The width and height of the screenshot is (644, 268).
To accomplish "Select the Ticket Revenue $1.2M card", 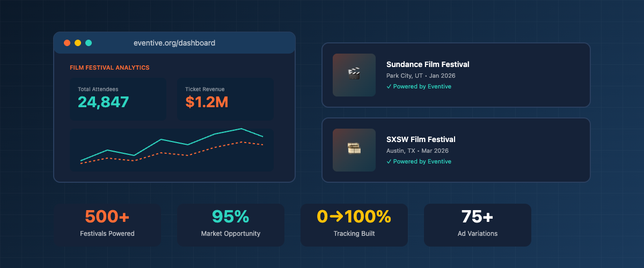I will coord(225,99).
